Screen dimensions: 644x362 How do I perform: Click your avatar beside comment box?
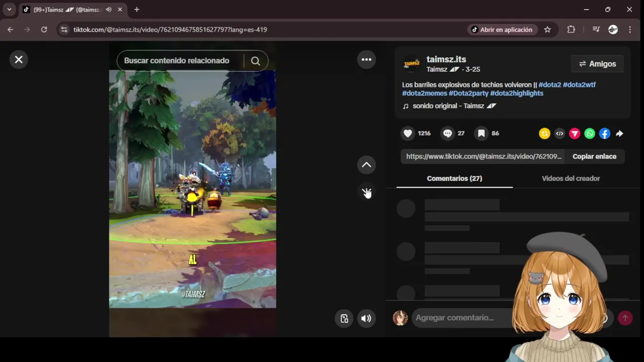[400, 318]
